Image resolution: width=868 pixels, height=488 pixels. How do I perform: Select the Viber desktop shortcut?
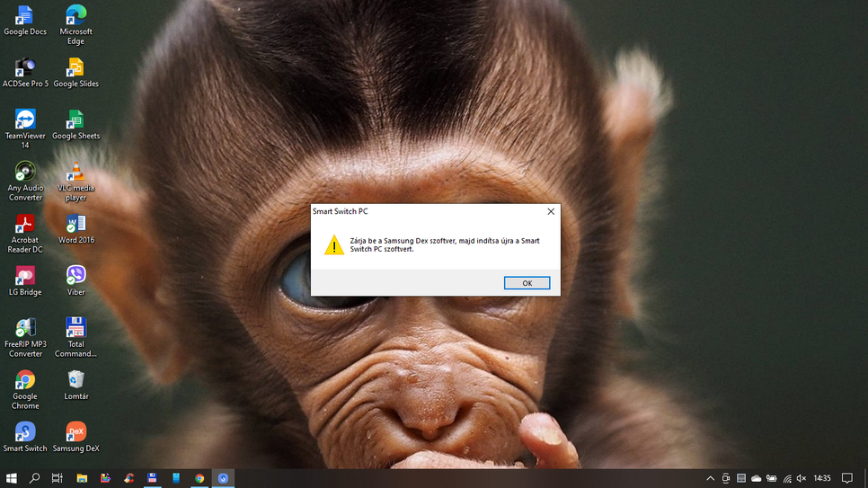click(75, 280)
